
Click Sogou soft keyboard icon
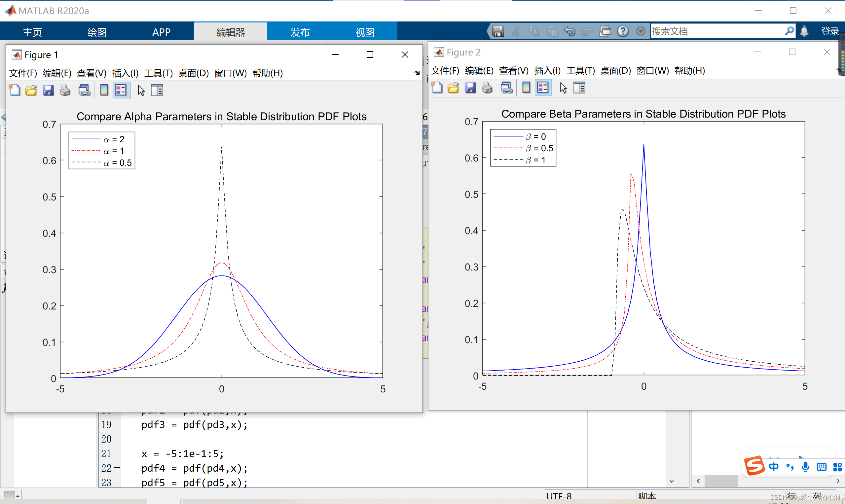pos(822,467)
